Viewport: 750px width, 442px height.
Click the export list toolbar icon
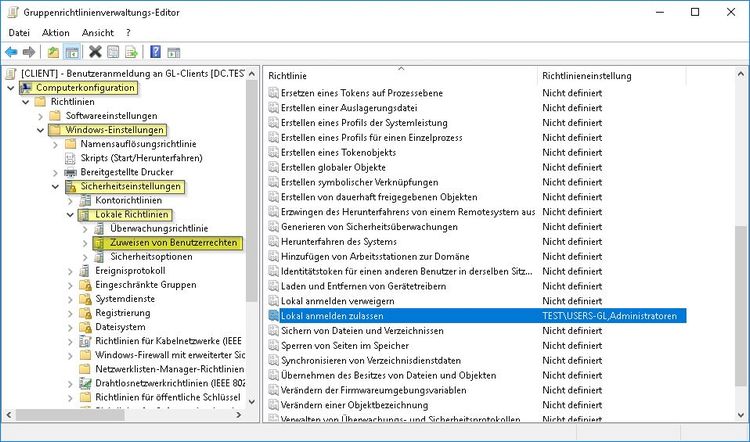131,52
